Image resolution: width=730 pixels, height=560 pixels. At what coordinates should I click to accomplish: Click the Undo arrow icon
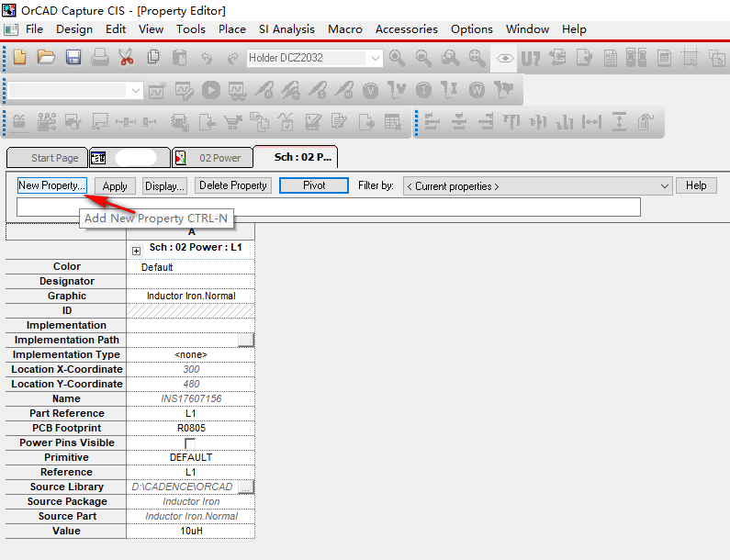(207, 58)
